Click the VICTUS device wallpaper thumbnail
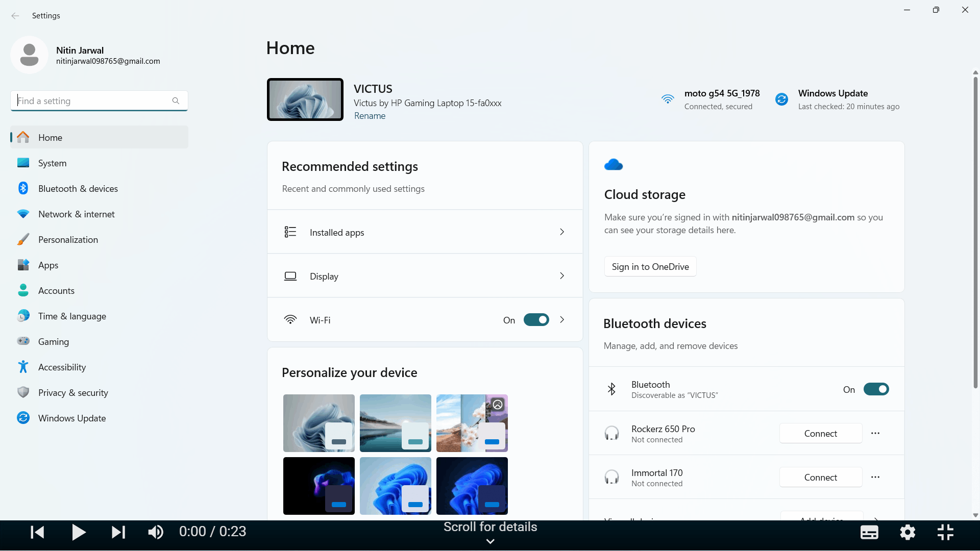 pyautogui.click(x=305, y=99)
